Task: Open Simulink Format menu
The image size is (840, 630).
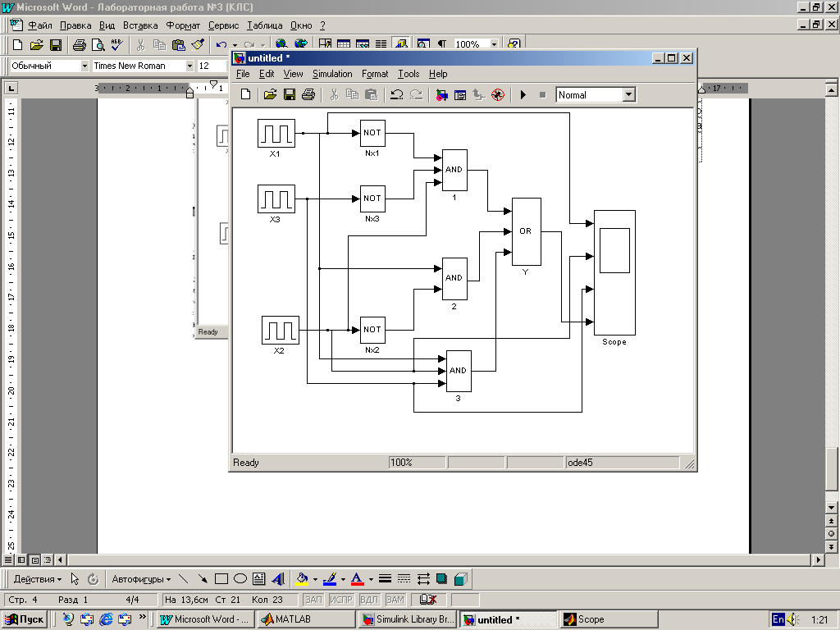Action: click(374, 74)
